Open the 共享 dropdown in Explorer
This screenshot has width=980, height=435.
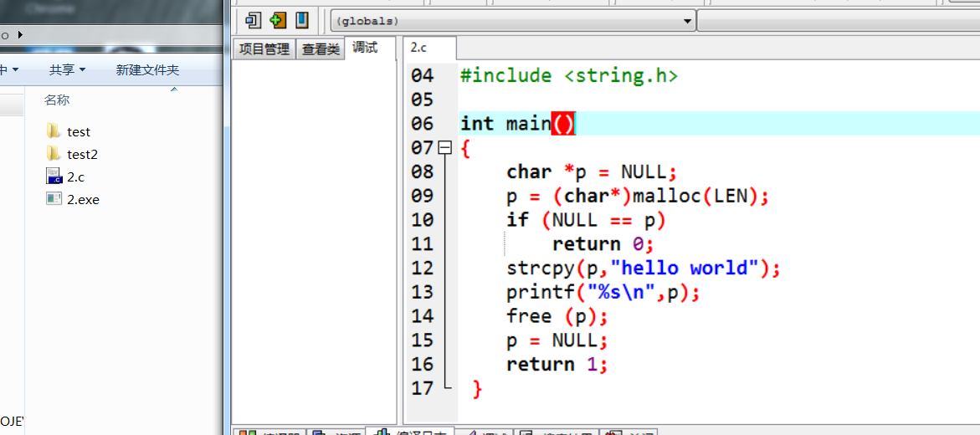[67, 70]
